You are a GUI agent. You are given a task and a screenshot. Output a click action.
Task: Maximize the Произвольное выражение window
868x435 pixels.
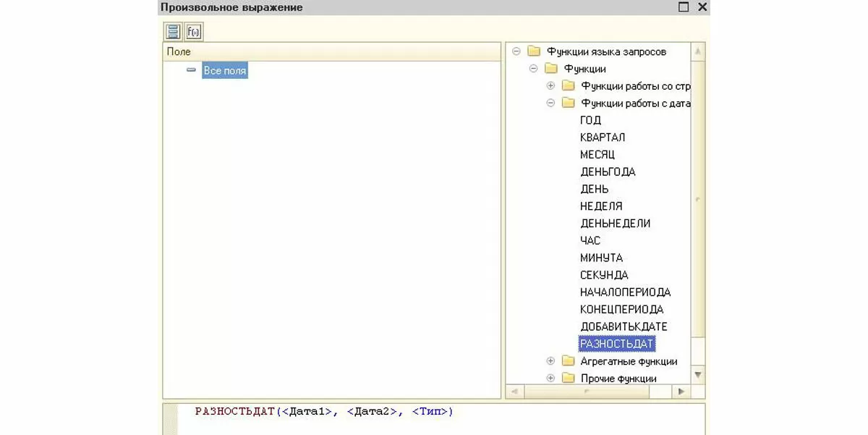684,7
